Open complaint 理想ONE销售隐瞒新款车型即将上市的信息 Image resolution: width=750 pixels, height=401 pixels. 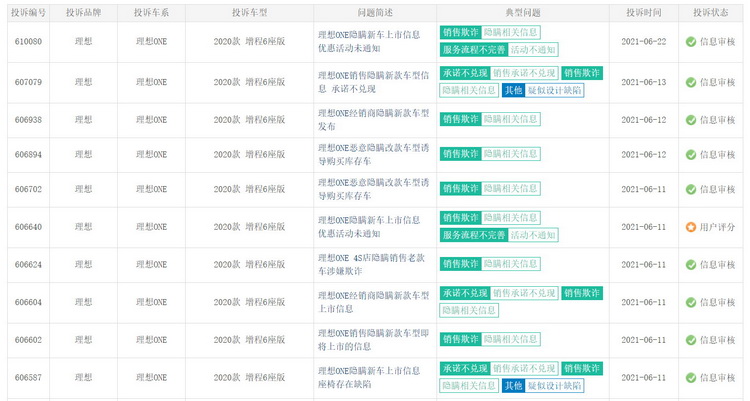pyautogui.click(x=374, y=340)
